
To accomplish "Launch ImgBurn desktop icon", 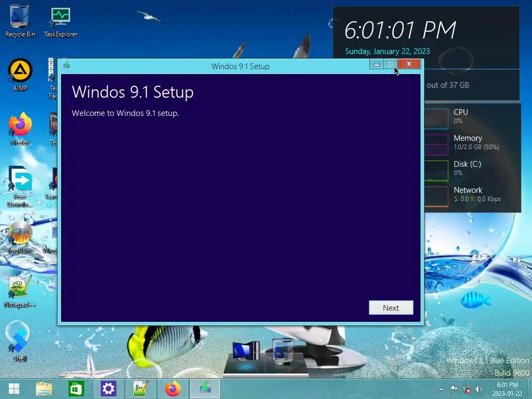I will [x=20, y=237].
